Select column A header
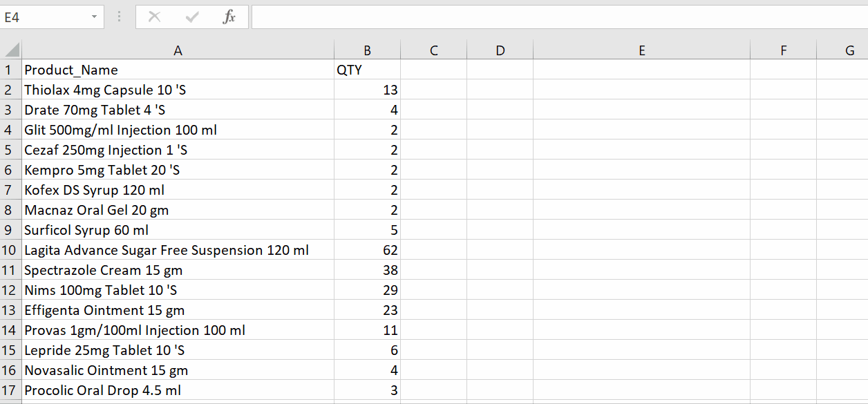Image resolution: width=868 pixels, height=404 pixels. click(178, 50)
